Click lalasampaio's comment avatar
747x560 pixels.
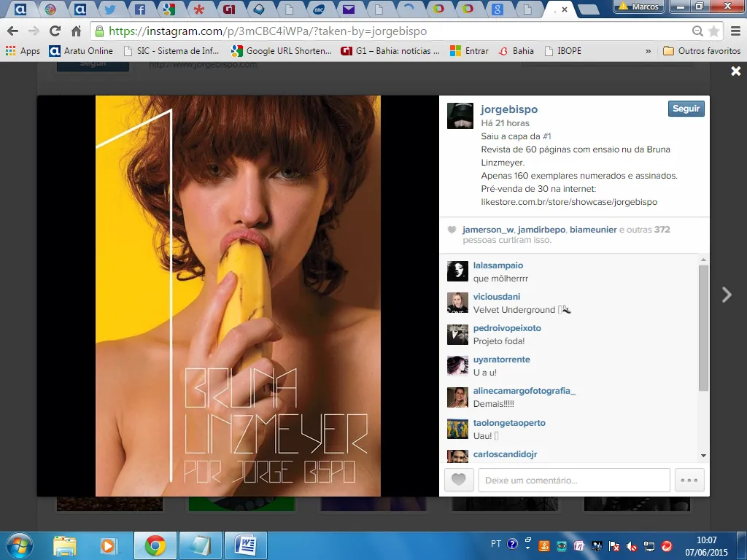coord(457,271)
